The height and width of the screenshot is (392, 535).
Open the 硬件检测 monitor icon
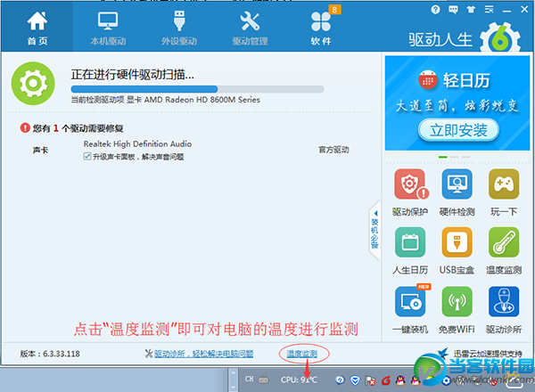tap(457, 184)
